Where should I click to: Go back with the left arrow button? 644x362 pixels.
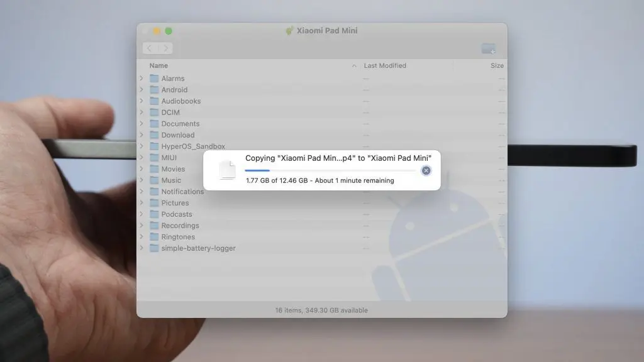pyautogui.click(x=150, y=48)
